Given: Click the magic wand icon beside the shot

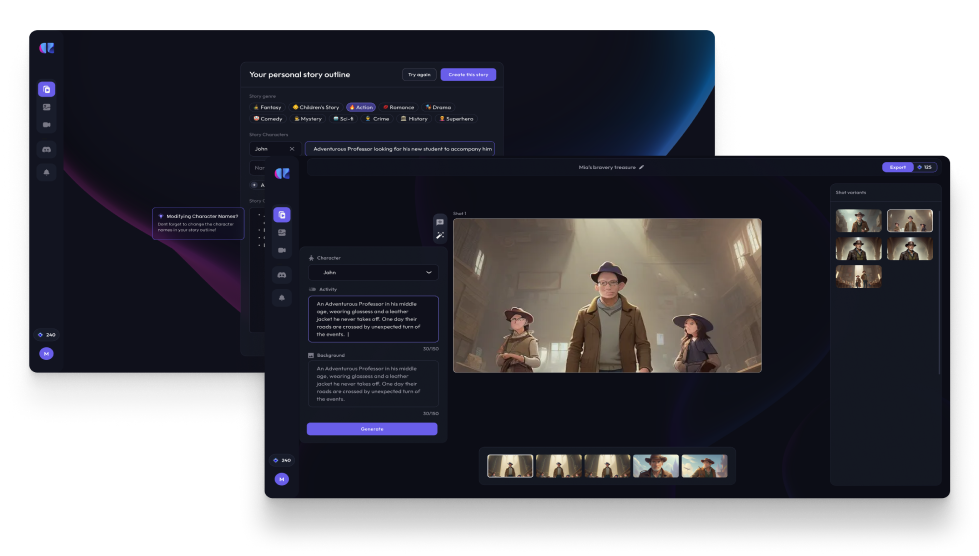Looking at the screenshot, I should (440, 236).
